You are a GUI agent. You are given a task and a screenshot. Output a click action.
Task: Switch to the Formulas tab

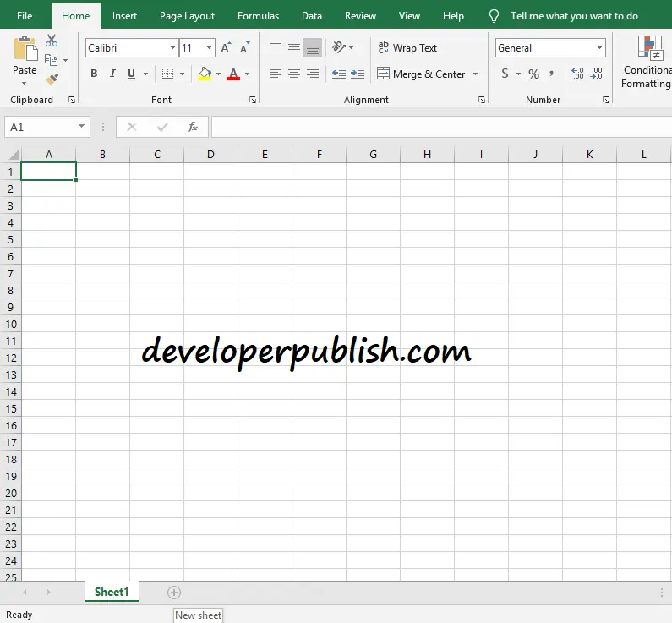tap(258, 16)
